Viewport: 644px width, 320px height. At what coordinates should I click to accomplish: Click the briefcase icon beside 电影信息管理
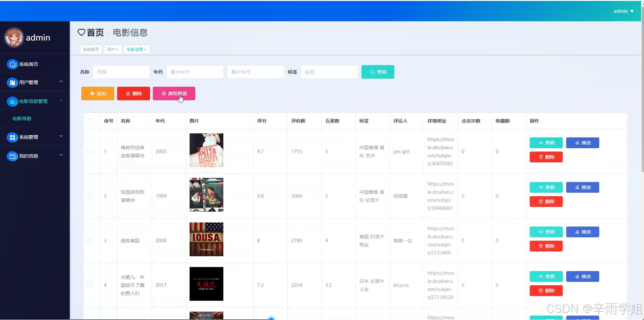tap(12, 101)
